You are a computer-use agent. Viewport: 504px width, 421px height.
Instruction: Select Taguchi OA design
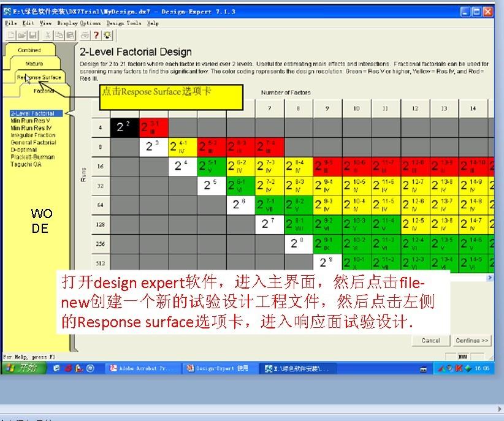click(x=26, y=164)
